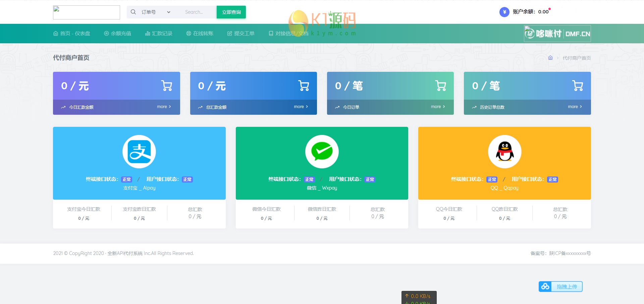Expand more on the 总汇款金额 card
The height and width of the screenshot is (304, 644).
[x=300, y=106]
